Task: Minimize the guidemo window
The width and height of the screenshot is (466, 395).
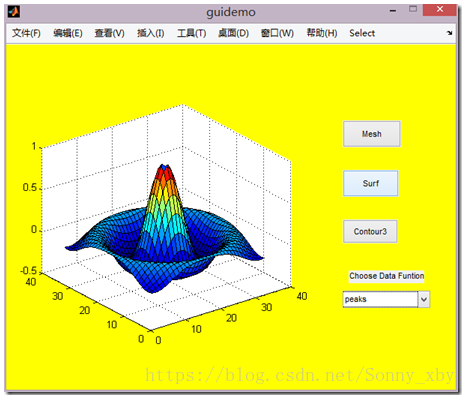Action: click(393, 11)
